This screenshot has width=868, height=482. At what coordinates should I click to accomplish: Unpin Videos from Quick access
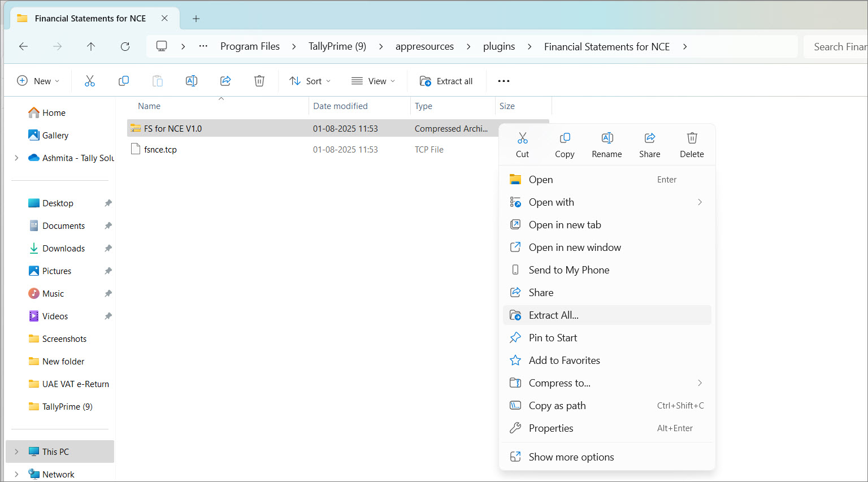click(108, 316)
